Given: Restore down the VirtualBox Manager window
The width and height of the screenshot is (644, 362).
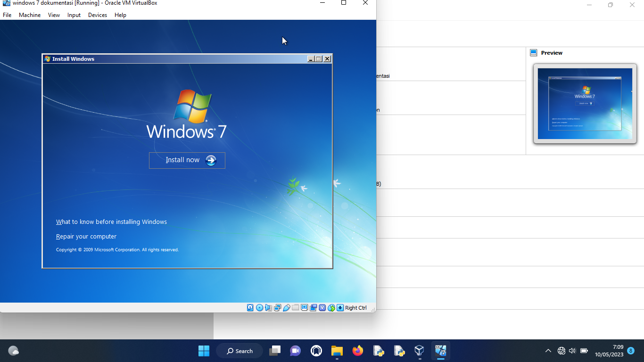Looking at the screenshot, I should click(611, 5).
